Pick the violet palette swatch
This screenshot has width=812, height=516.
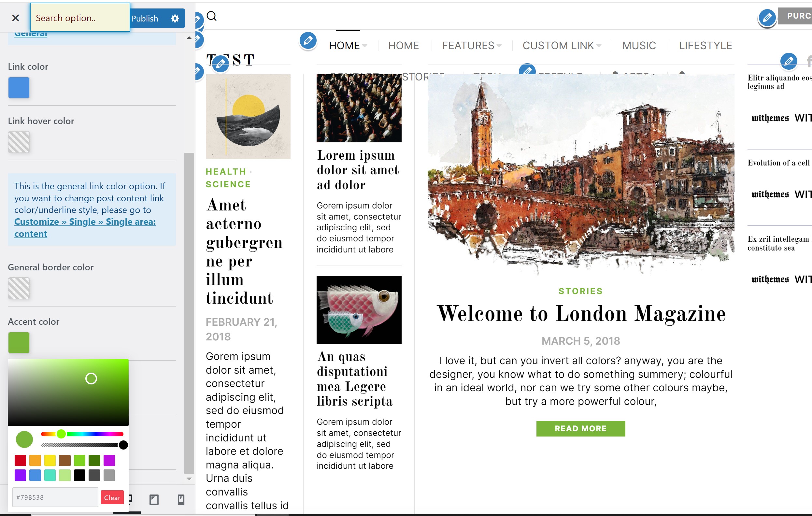[20, 475]
